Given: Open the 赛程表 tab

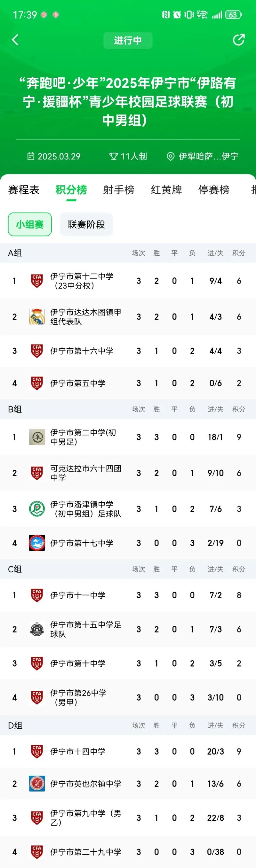Looking at the screenshot, I should (x=24, y=190).
